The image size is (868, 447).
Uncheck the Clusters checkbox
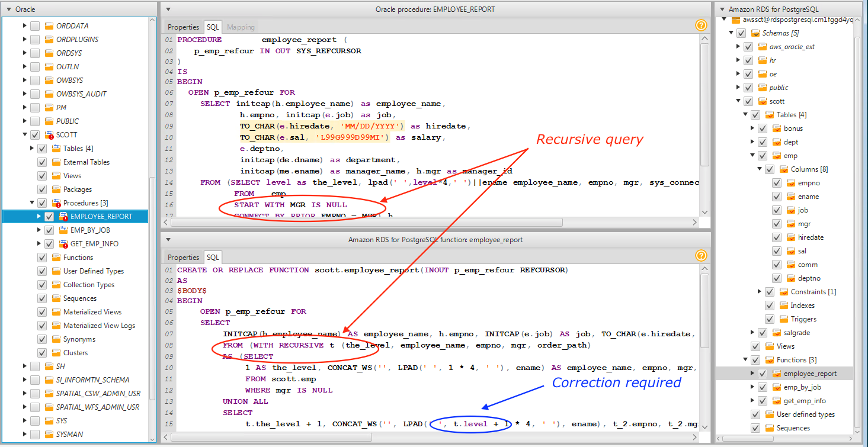tap(42, 353)
